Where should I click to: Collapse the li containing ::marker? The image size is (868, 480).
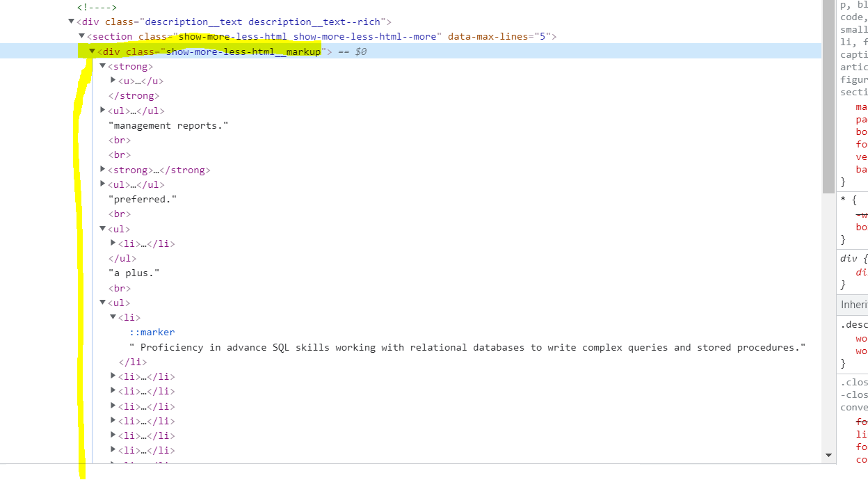point(113,317)
